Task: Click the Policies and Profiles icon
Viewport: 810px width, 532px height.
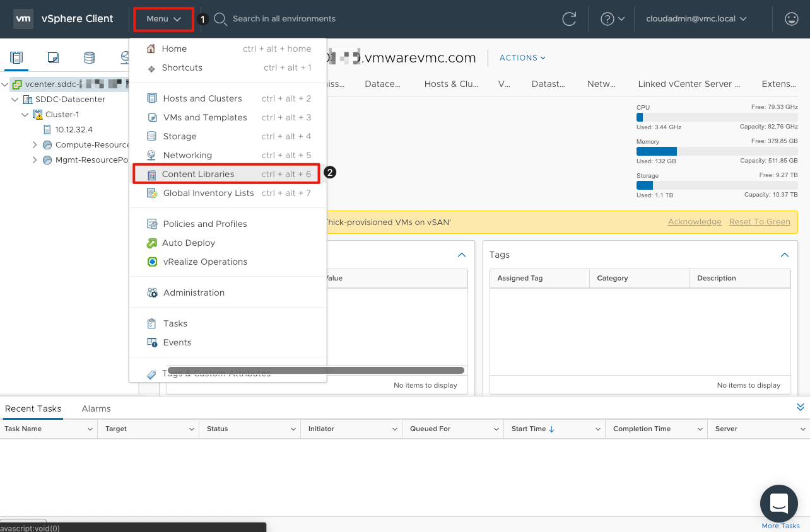Action: tap(151, 224)
